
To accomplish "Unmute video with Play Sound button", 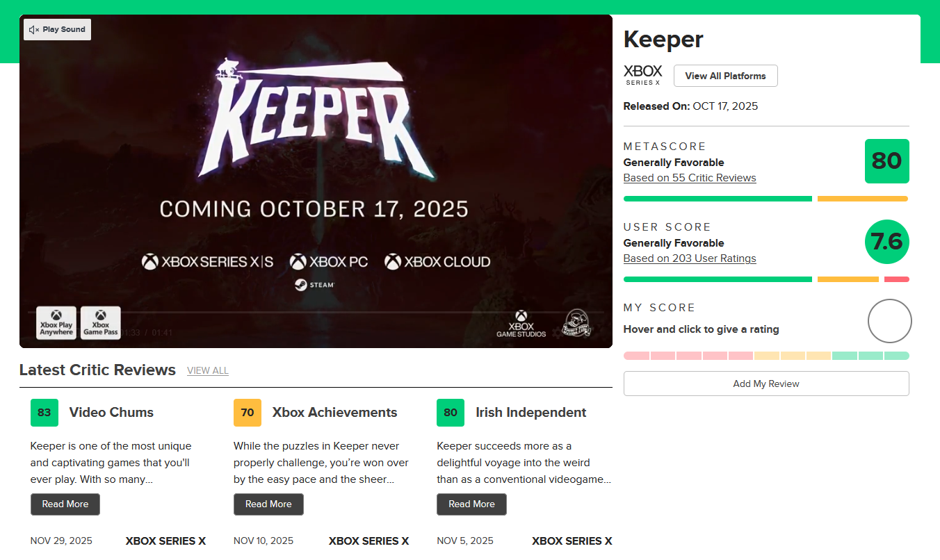I will pyautogui.click(x=57, y=30).
